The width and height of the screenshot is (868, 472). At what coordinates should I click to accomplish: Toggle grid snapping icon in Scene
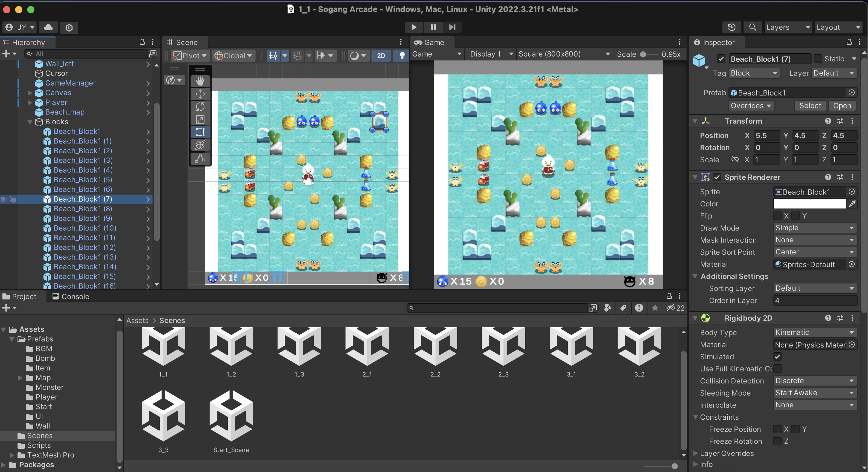(297, 56)
